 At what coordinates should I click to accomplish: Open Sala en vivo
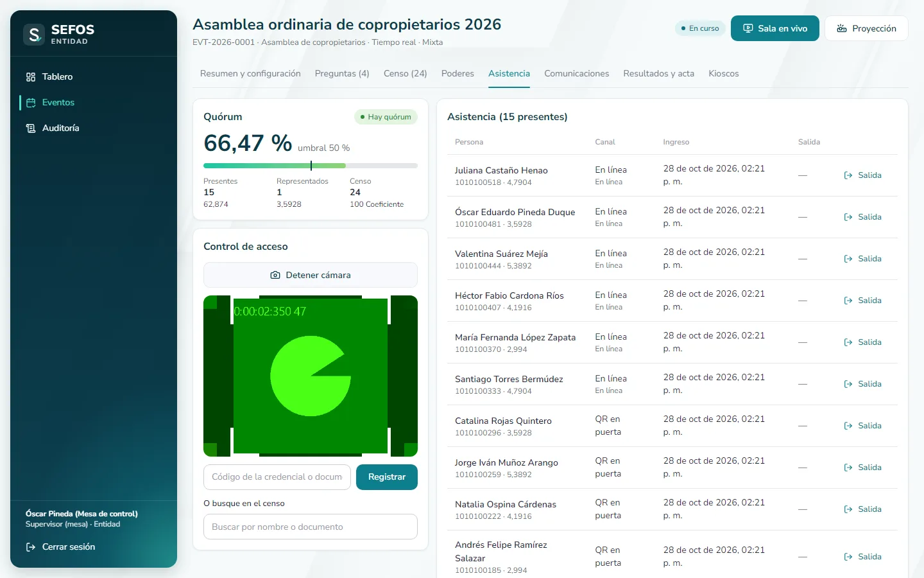tap(774, 28)
